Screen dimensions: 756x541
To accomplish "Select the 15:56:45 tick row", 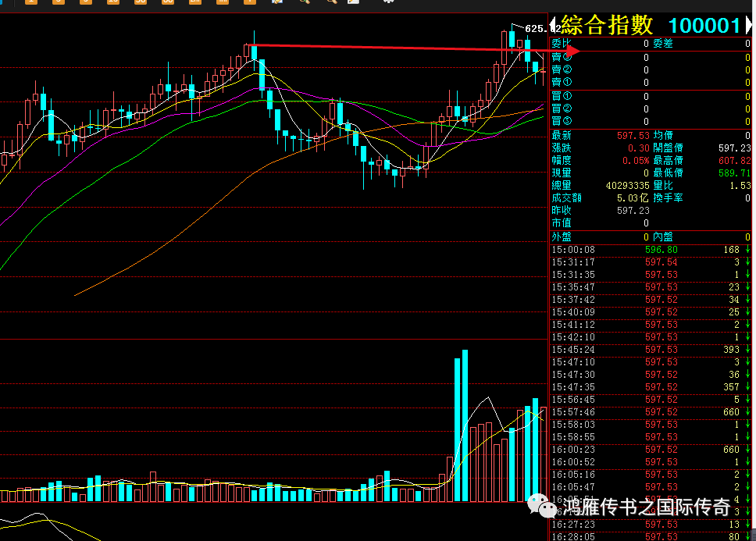I will [651, 400].
